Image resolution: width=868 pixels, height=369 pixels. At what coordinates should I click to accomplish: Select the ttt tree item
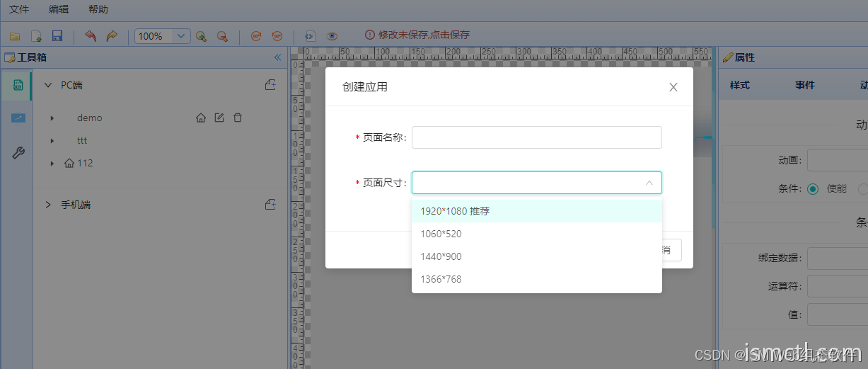(82, 141)
